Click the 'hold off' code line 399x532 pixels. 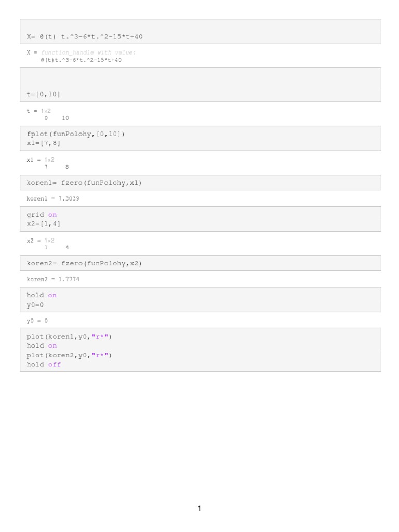[x=44, y=365]
